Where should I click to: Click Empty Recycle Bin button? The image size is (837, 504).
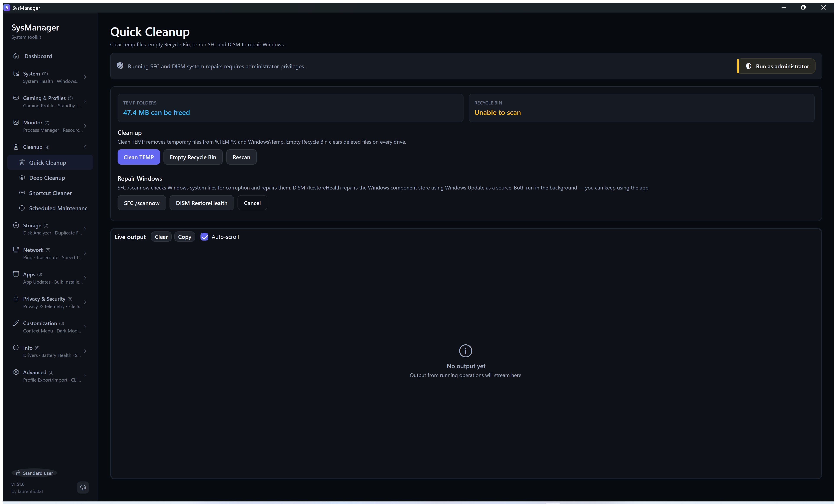[193, 157]
